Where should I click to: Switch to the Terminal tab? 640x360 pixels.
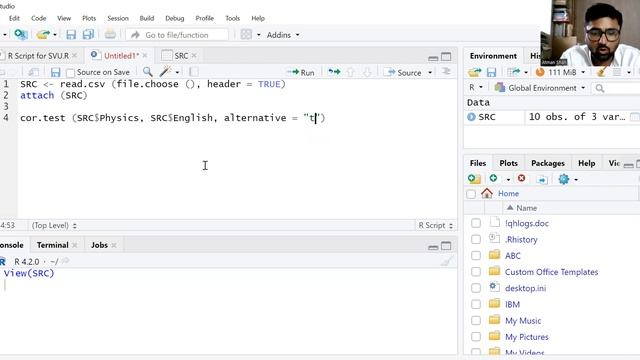(52, 245)
